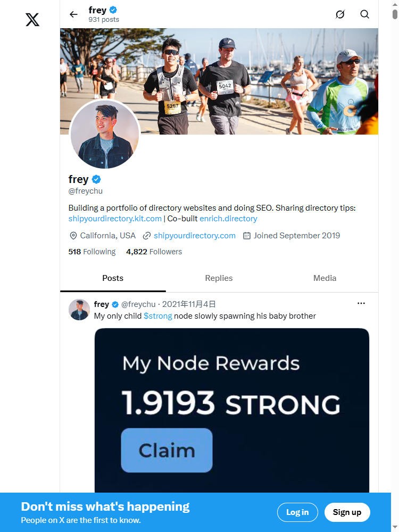
Task: Switch to the Media tab
Action: pyautogui.click(x=325, y=278)
